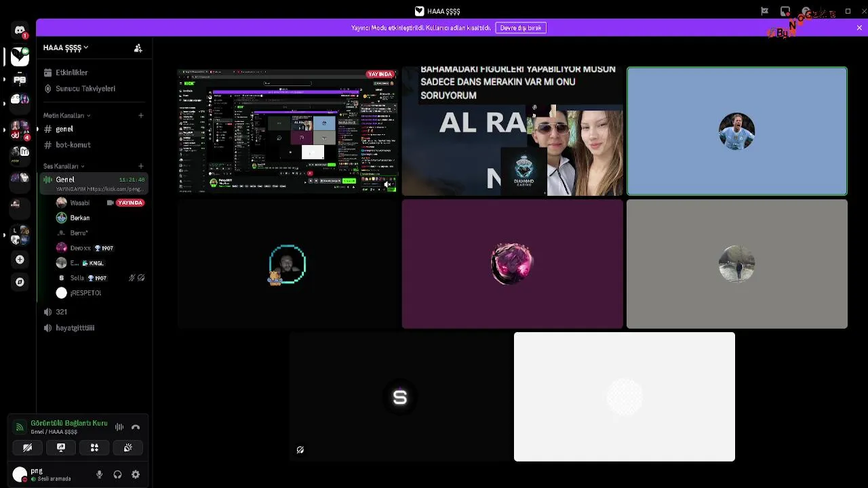The height and width of the screenshot is (488, 868).
Task: Open the HAAA $$$$ server dropdown menu
Action: point(66,48)
